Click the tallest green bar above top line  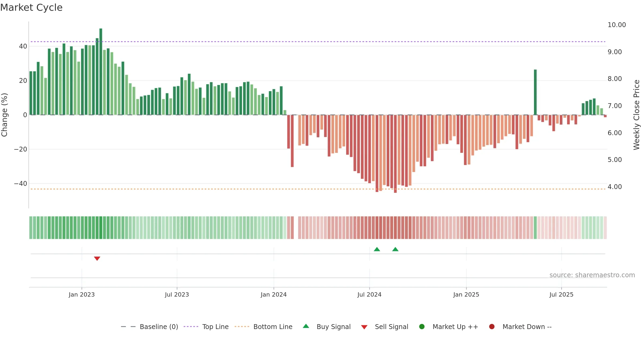pyautogui.click(x=101, y=72)
